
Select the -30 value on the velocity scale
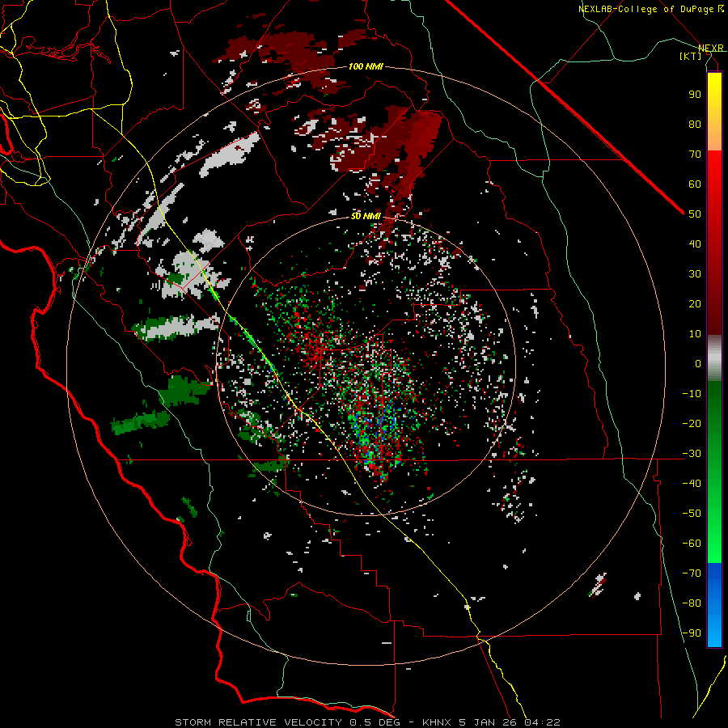[692, 454]
